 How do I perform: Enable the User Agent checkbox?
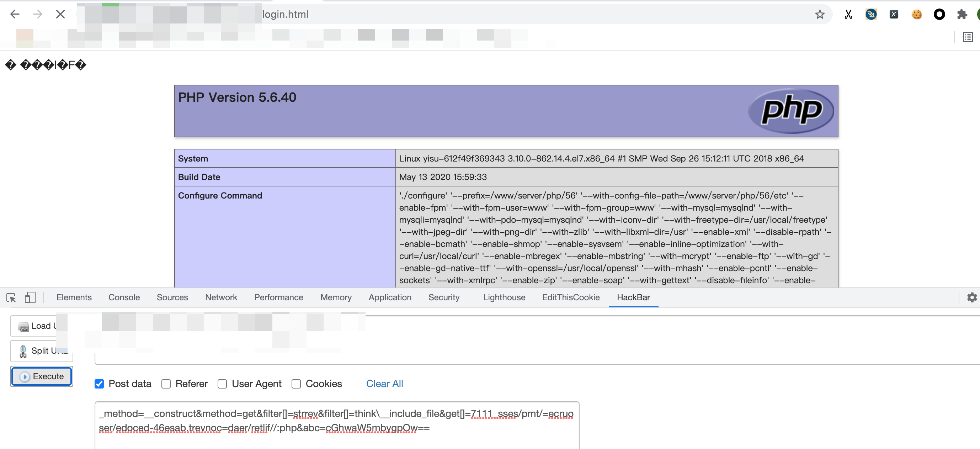point(222,384)
